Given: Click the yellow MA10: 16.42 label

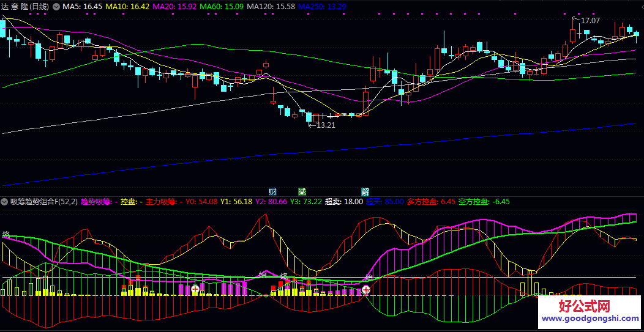Looking at the screenshot, I should point(127,7).
